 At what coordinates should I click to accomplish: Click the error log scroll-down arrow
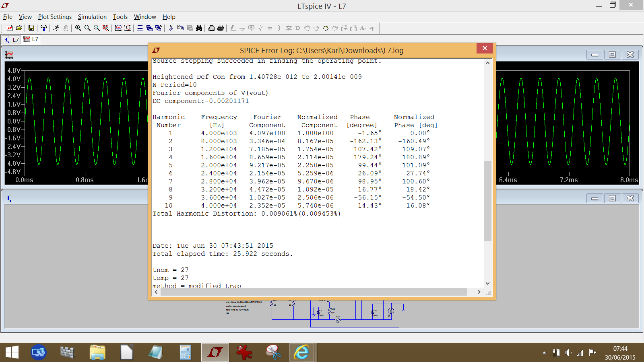coord(487,283)
